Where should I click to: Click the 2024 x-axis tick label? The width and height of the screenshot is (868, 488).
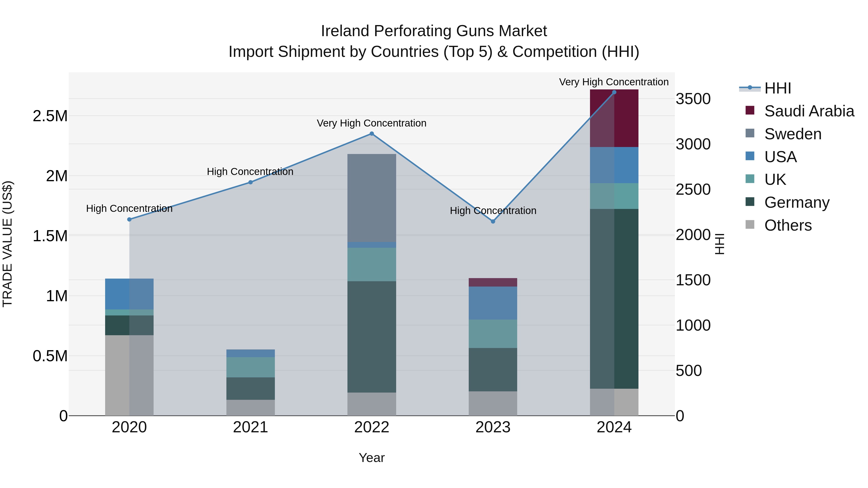pos(614,427)
